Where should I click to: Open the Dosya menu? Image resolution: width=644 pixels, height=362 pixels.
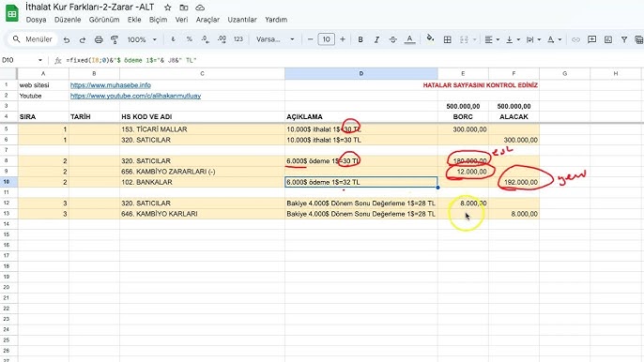36,20
